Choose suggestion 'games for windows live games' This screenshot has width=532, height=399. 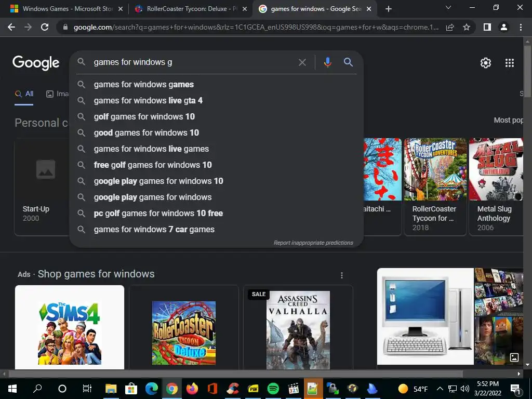click(217, 149)
